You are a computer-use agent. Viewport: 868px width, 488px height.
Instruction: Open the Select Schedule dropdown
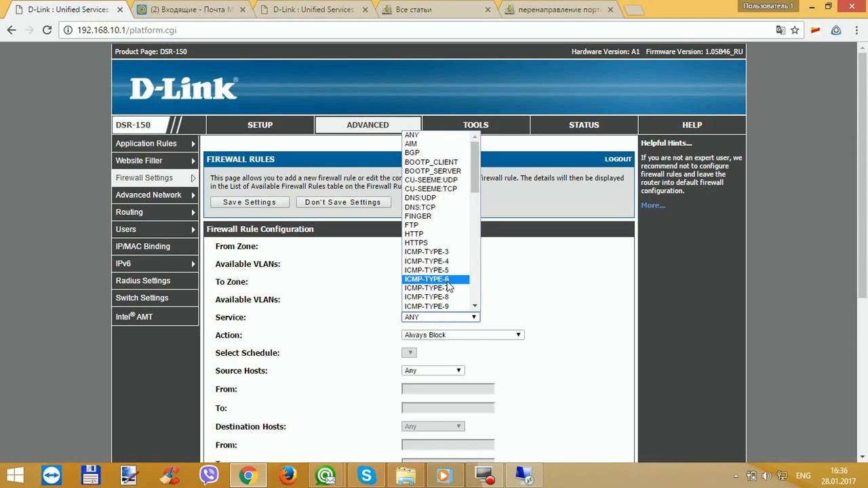click(409, 352)
